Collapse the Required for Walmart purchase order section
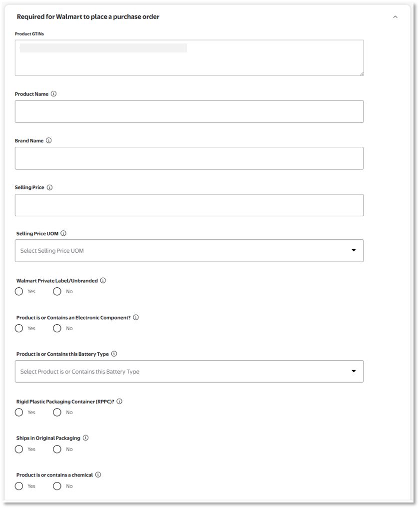This screenshot has width=420, height=509. (396, 17)
